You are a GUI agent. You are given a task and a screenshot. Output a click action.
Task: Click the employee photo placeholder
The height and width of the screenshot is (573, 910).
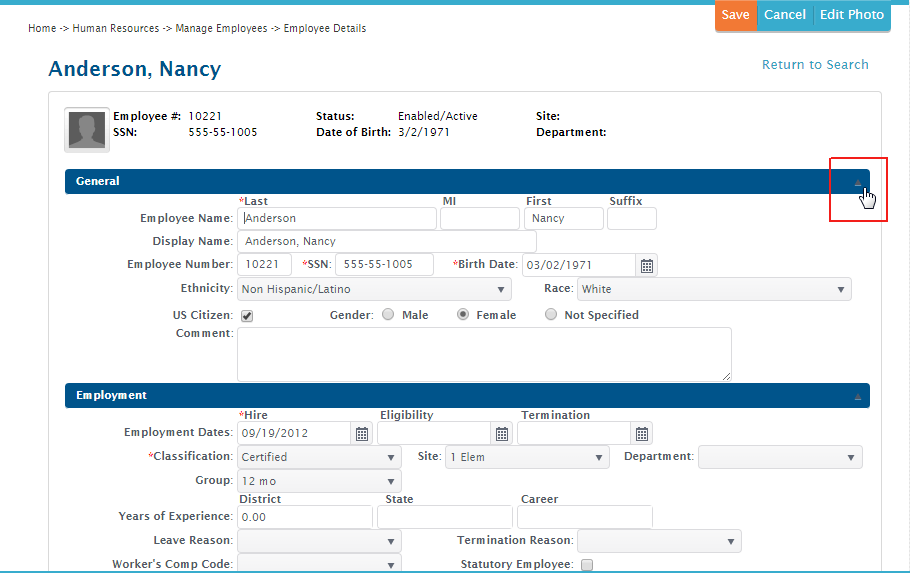[87, 130]
